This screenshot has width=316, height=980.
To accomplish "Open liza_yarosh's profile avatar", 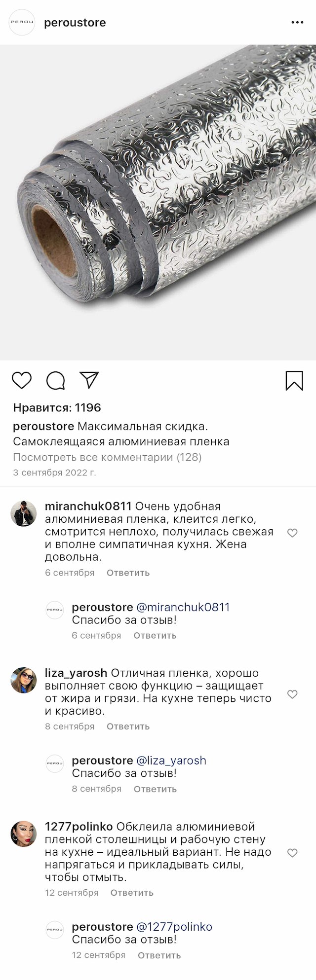I will tap(24, 680).
